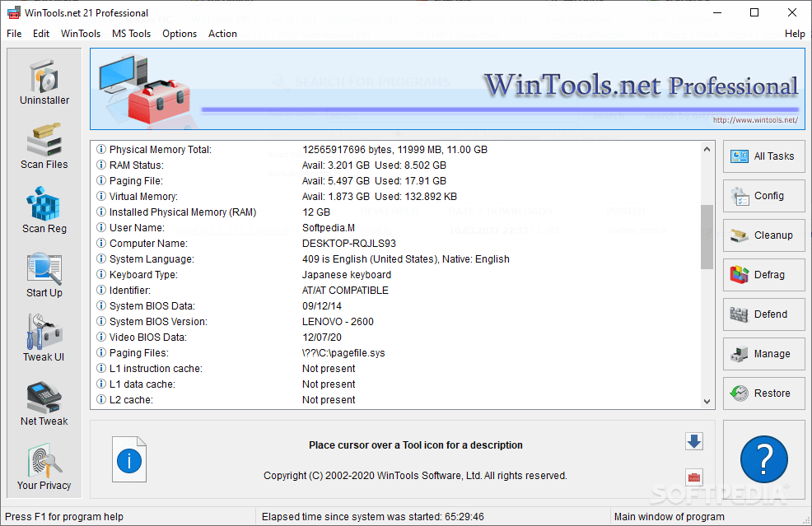This screenshot has width=812, height=526.
Task: Open the Scan Reg registry scanner
Action: click(44, 211)
